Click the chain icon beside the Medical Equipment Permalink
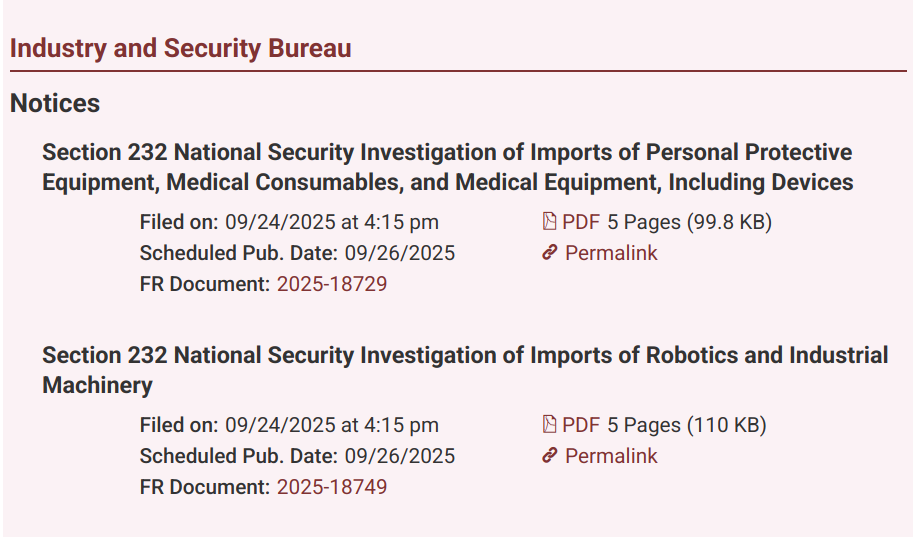This screenshot has width=915, height=537. (549, 253)
